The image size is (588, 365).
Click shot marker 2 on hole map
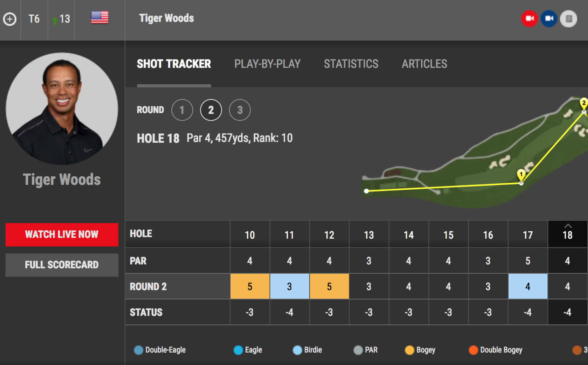point(584,103)
